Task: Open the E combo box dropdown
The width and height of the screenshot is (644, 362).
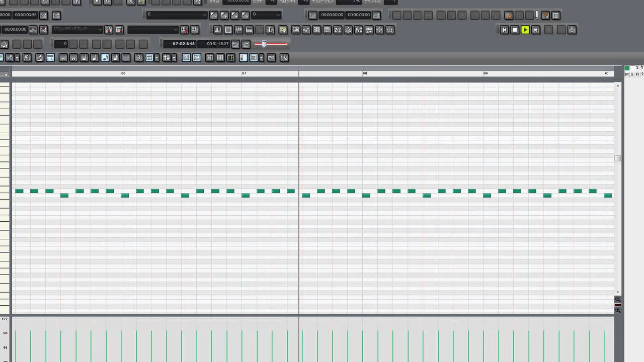Action: (x=176, y=15)
